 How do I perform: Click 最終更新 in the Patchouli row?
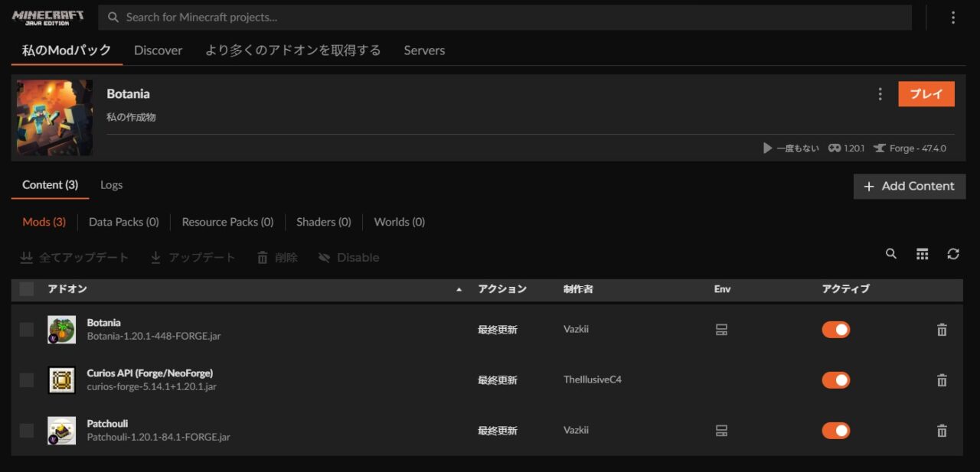(x=498, y=431)
